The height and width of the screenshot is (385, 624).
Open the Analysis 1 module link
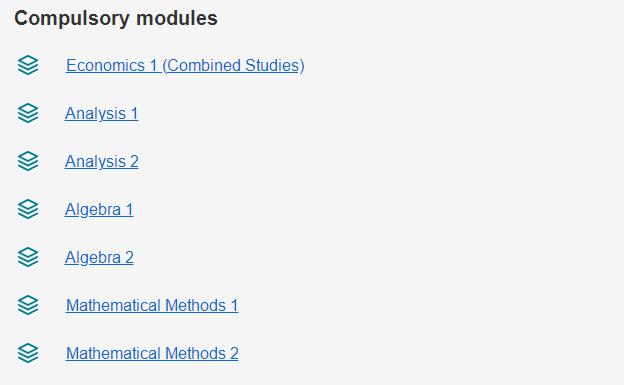[x=101, y=113]
